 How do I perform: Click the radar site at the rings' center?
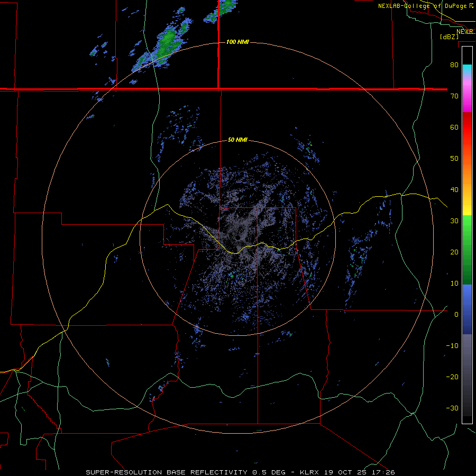point(237,237)
